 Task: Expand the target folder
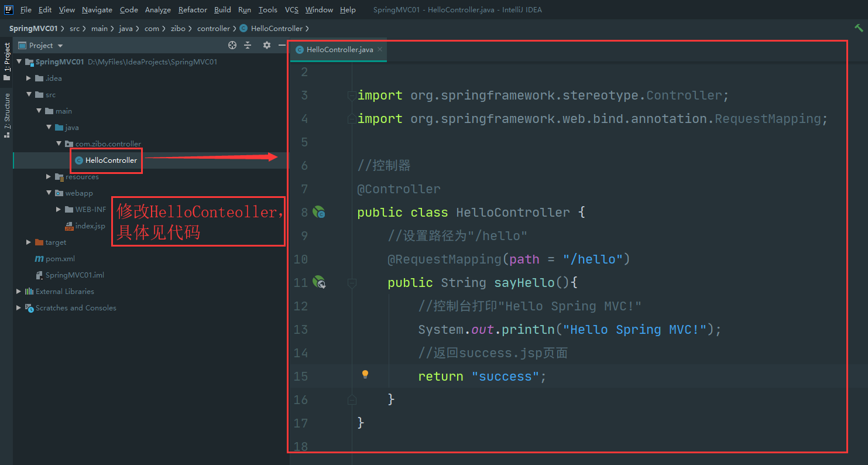(x=29, y=242)
